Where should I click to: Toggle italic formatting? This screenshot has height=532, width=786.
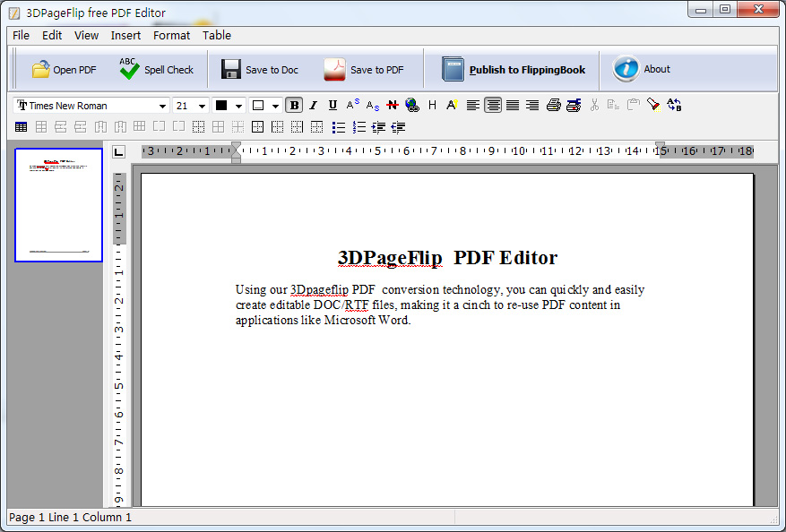314,105
